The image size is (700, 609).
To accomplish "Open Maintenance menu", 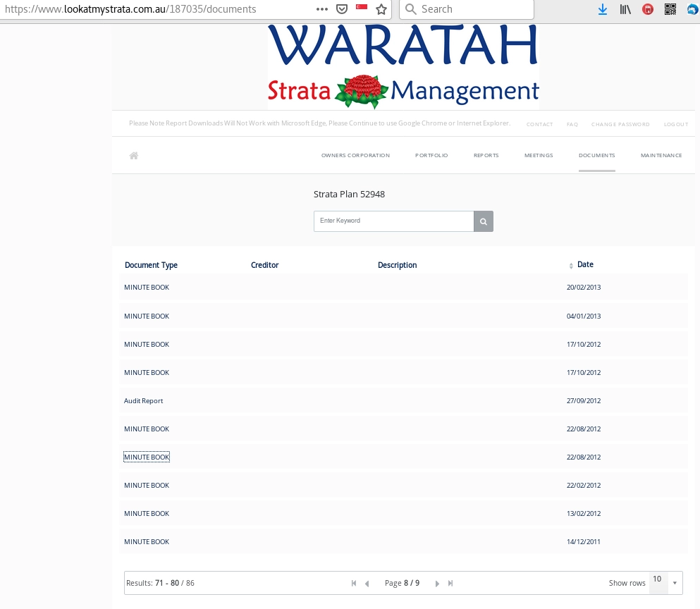I will pos(661,155).
